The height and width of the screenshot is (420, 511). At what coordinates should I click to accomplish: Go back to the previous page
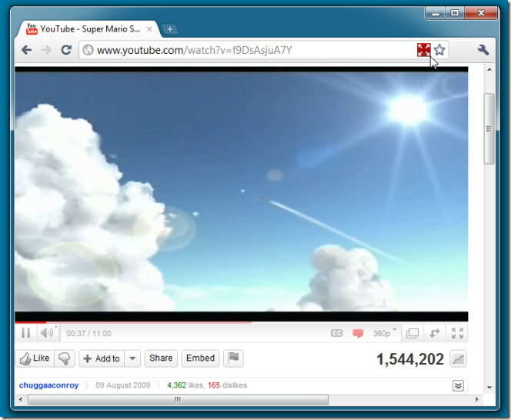pyautogui.click(x=27, y=50)
